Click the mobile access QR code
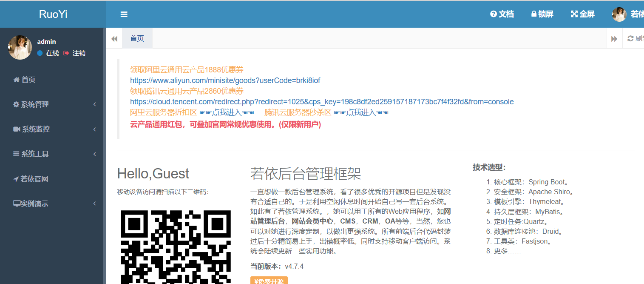644x284 pixels. tap(176, 247)
